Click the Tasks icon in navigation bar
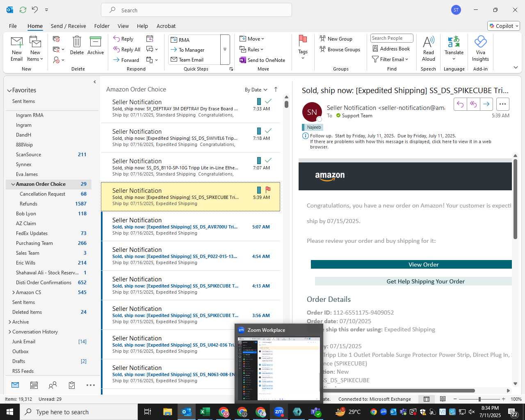 [x=72, y=385]
